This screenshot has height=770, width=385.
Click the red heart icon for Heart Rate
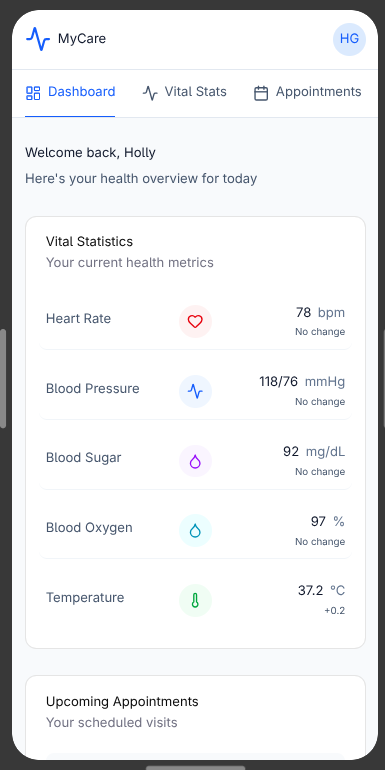pos(195,322)
